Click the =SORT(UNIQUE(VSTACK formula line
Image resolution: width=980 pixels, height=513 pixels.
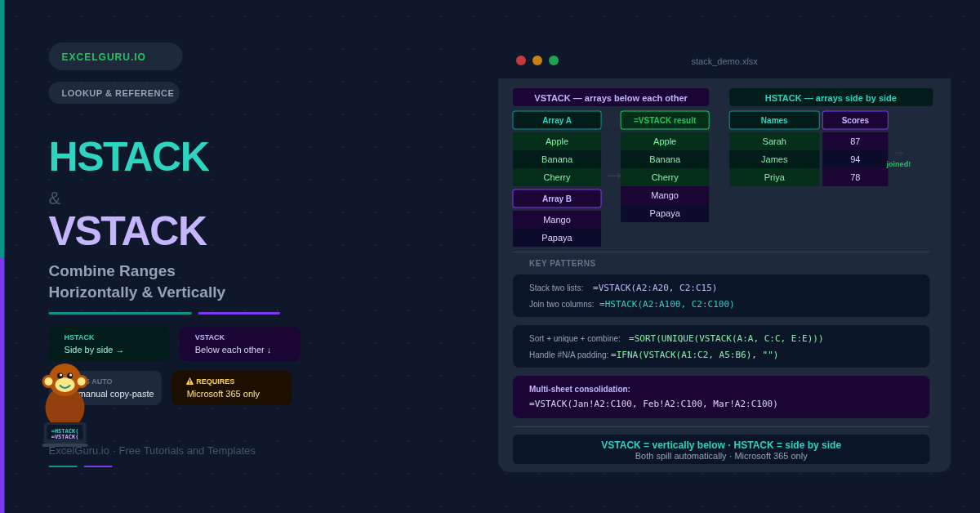[x=726, y=338]
